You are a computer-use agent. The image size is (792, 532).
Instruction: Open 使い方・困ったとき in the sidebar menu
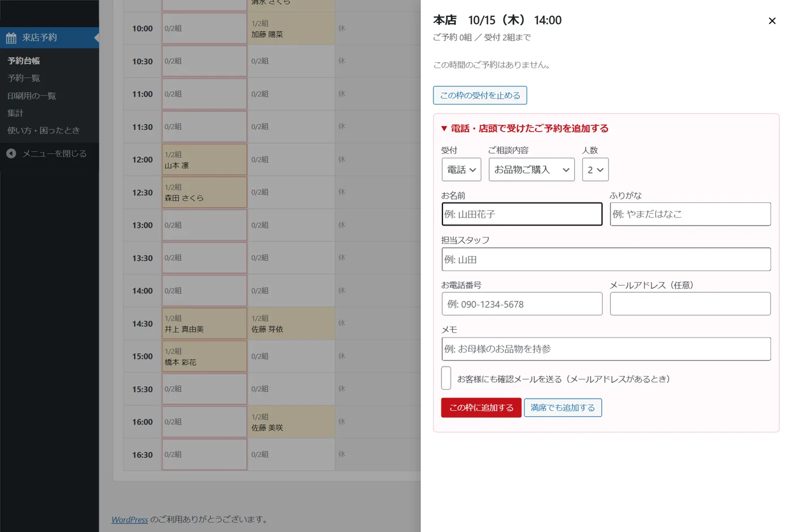44,131
